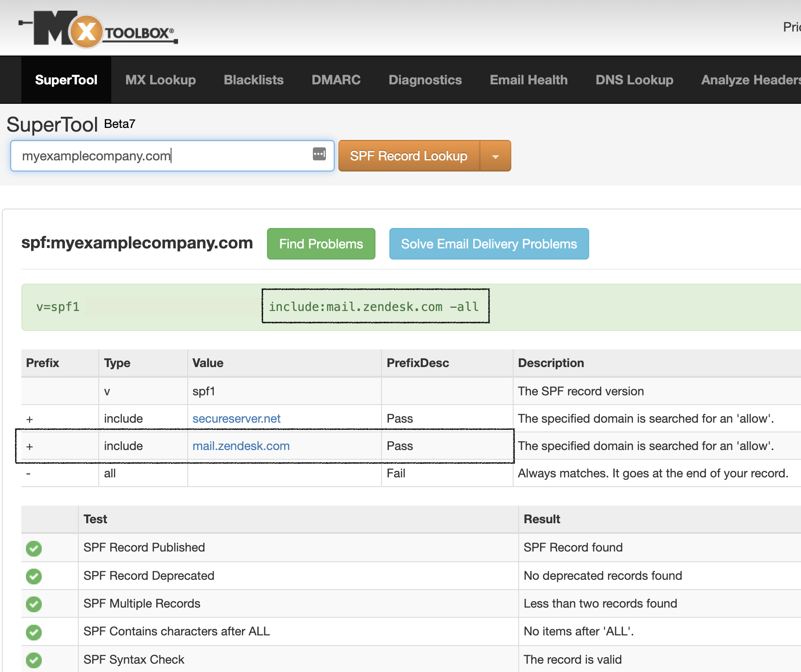Click the MxToolbox logo
The width and height of the screenshot is (801, 672).
[x=98, y=29]
